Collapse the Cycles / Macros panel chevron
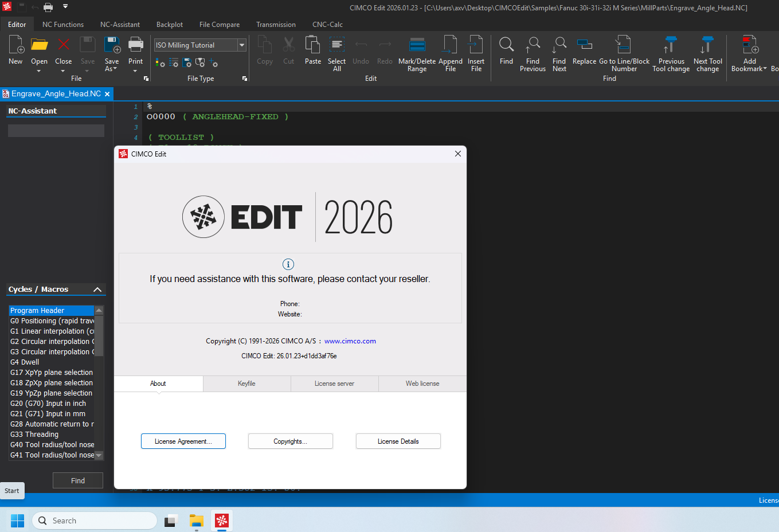The image size is (779, 532). coord(97,290)
